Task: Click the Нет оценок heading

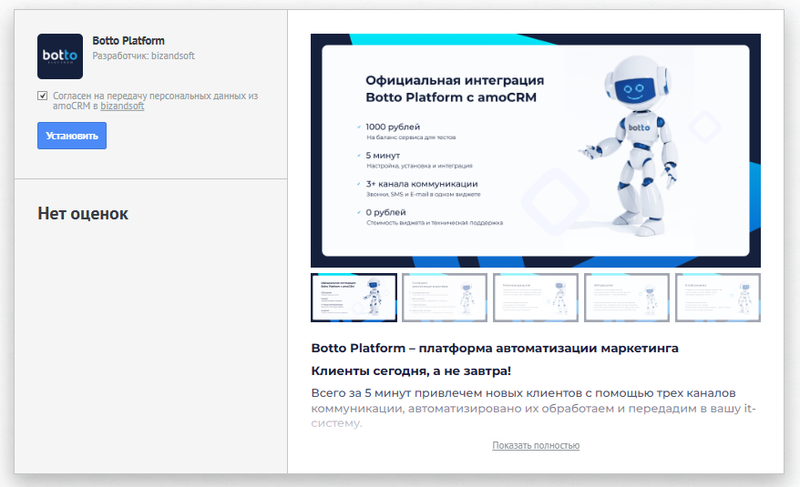Action: pos(83,213)
